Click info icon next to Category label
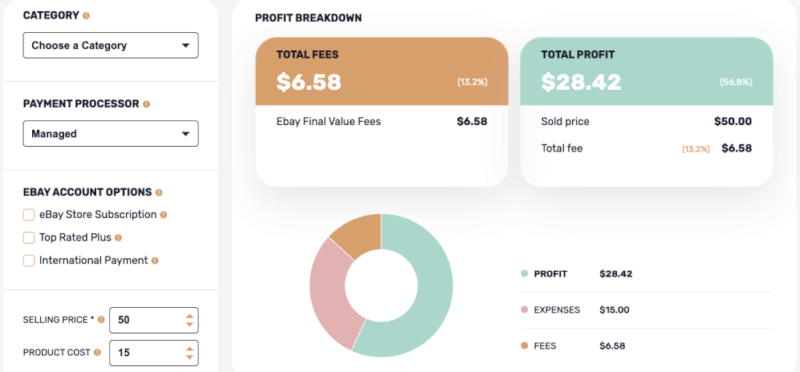The height and width of the screenshot is (372, 800). click(x=86, y=16)
